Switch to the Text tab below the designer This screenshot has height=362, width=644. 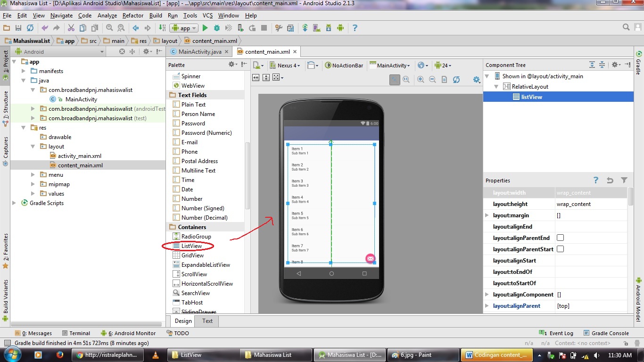207,321
